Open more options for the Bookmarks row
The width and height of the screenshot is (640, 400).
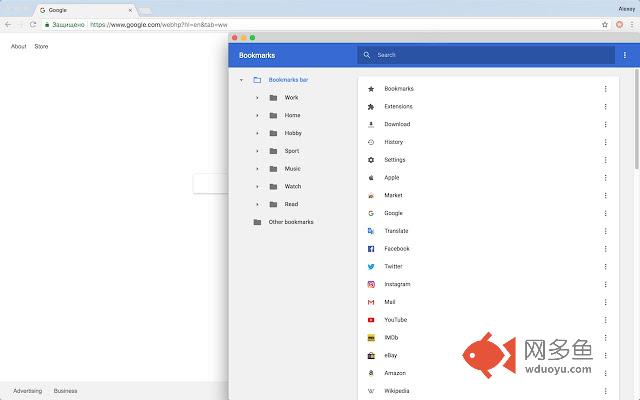click(x=605, y=89)
